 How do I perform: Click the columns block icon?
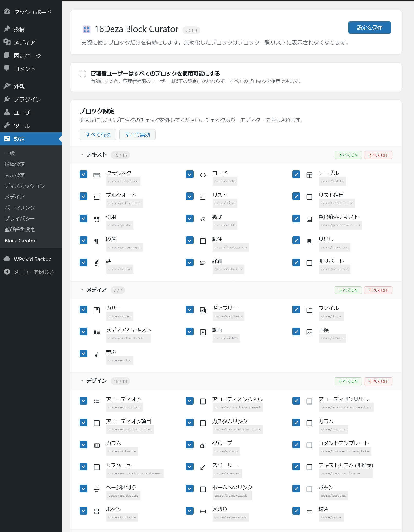click(x=97, y=445)
